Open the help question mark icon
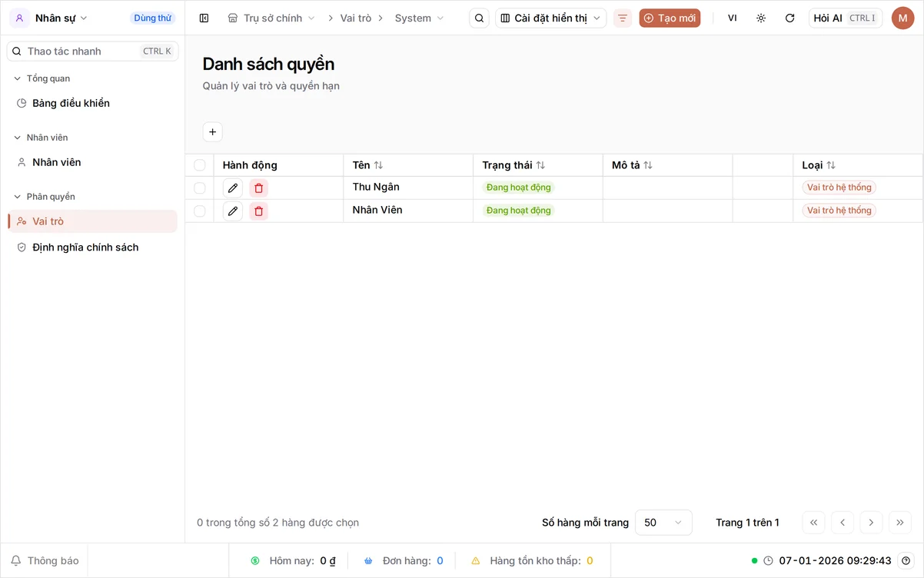This screenshot has width=924, height=578. click(x=906, y=560)
